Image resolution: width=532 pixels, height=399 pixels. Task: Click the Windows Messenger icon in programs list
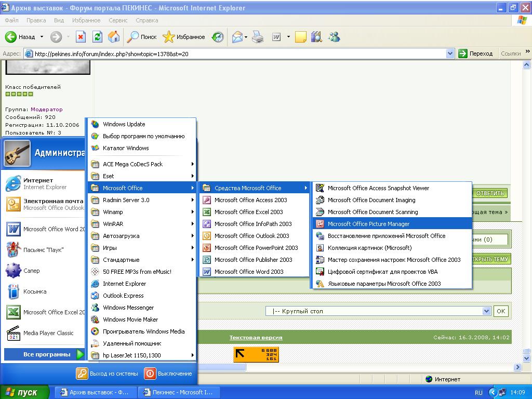95,308
